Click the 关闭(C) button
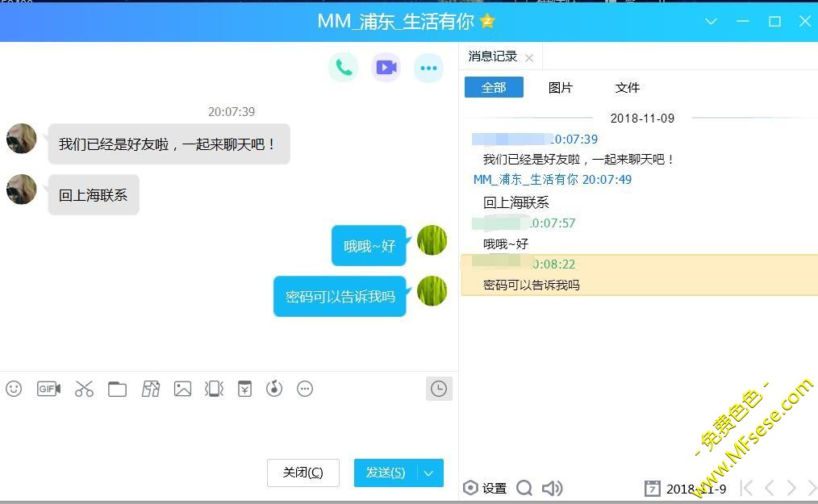The image size is (818, 504). [x=303, y=473]
